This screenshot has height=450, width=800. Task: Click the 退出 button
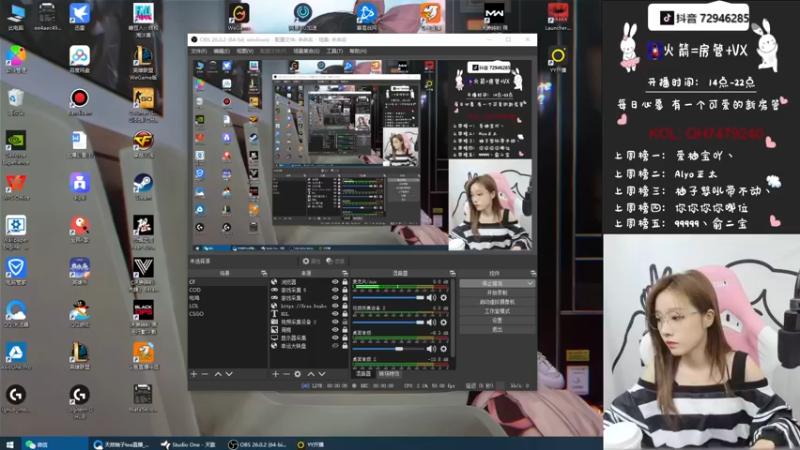point(497,329)
